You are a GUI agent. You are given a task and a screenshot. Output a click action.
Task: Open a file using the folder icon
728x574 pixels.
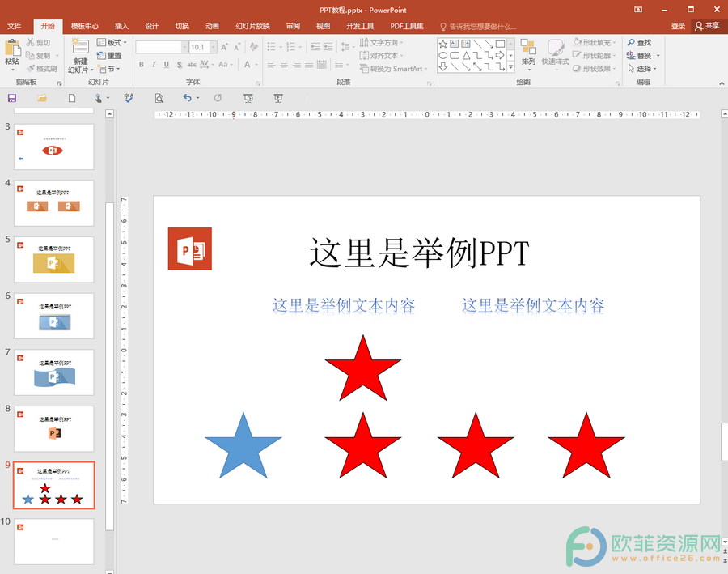click(42, 98)
